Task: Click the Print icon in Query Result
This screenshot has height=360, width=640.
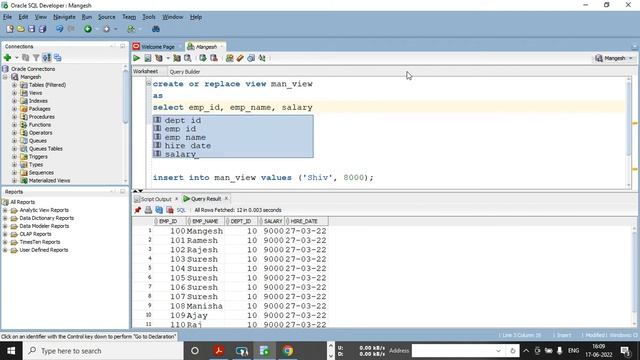Action: 148,210
